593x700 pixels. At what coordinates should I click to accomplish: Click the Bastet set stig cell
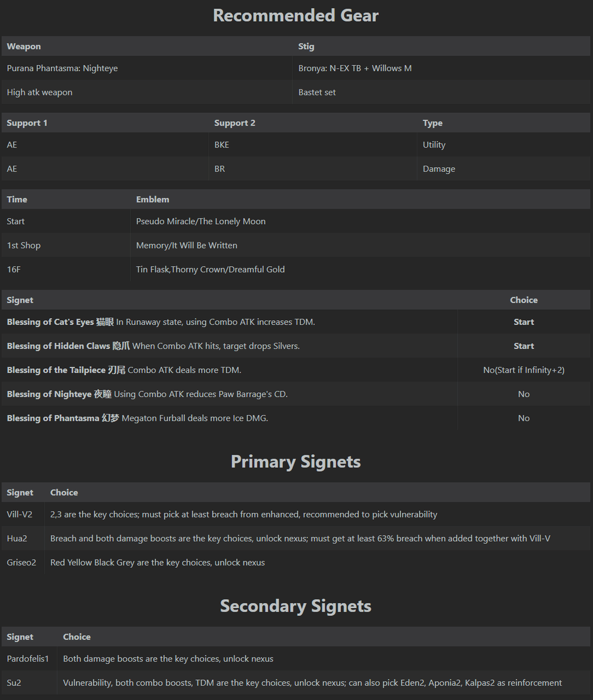[x=317, y=92]
